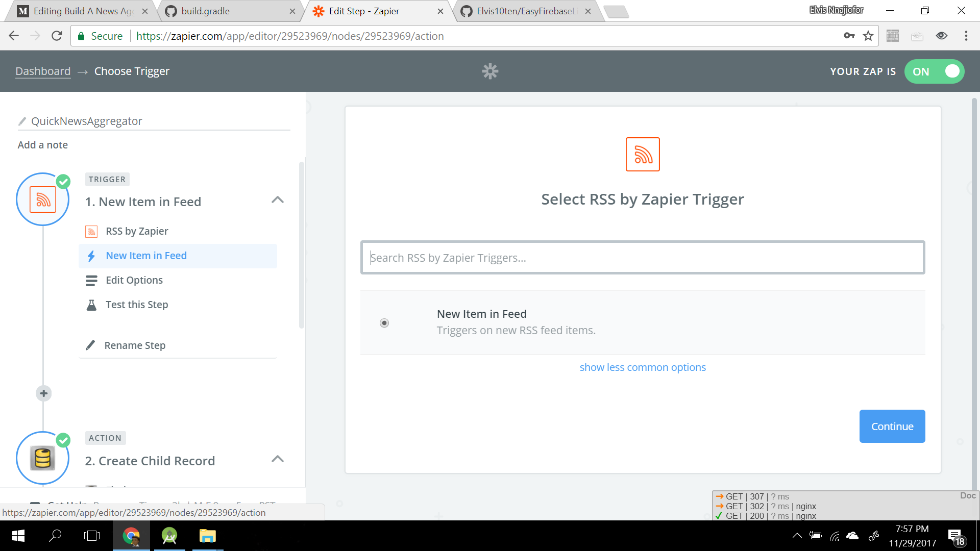
Task: Open Edit Options in the sidebar
Action: [134, 280]
